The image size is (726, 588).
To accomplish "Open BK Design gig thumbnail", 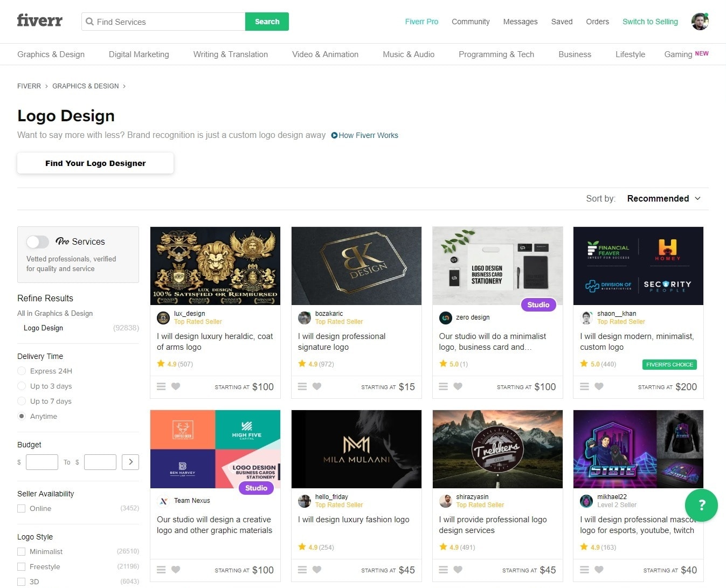I will pos(356,266).
